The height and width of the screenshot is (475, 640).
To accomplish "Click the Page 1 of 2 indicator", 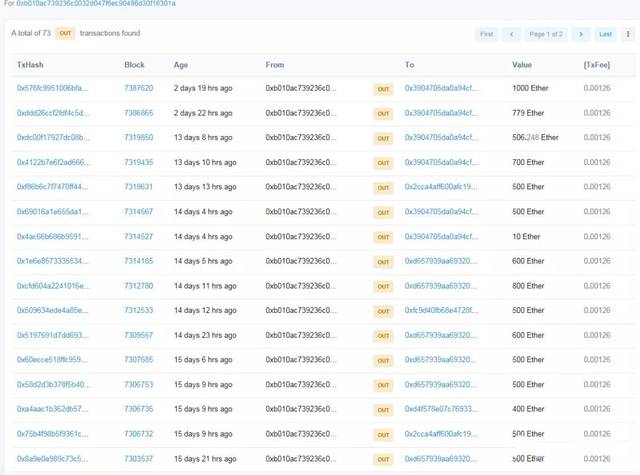I will [546, 34].
